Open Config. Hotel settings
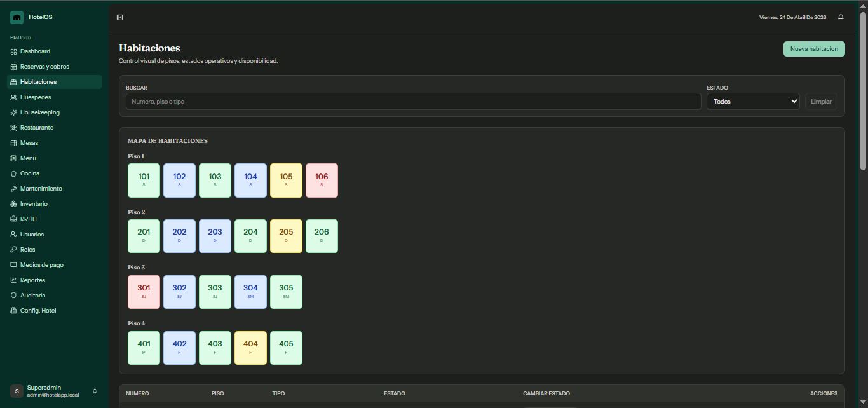This screenshot has width=868, height=408. (x=38, y=311)
